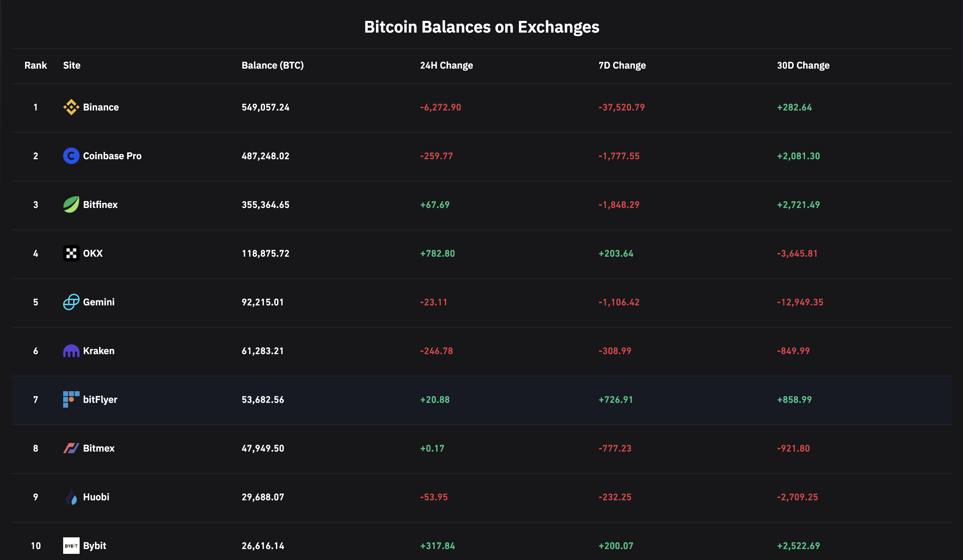Sort by the Site column header

(x=71, y=65)
